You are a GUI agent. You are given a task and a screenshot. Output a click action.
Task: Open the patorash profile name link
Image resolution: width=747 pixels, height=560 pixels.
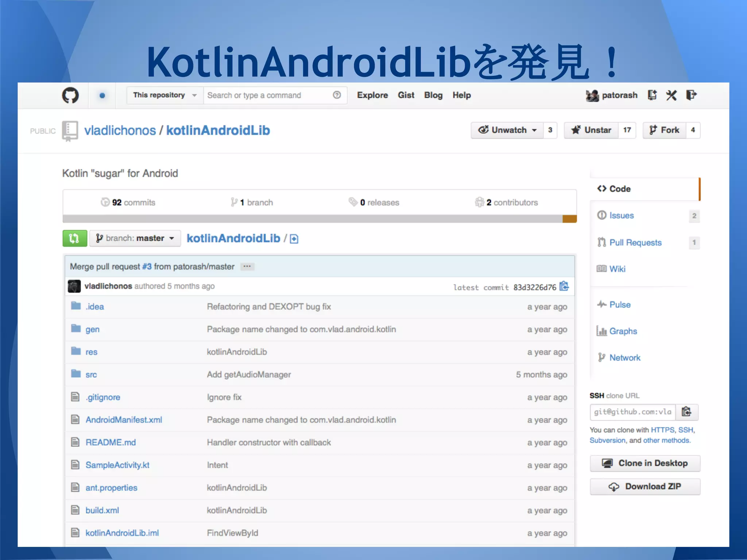(x=620, y=95)
